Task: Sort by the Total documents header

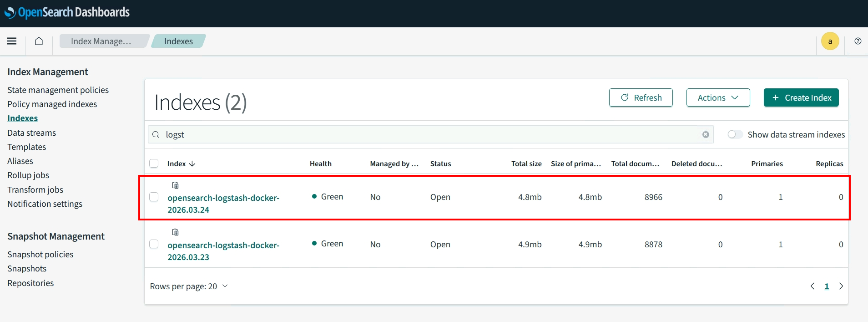Action: coord(635,164)
